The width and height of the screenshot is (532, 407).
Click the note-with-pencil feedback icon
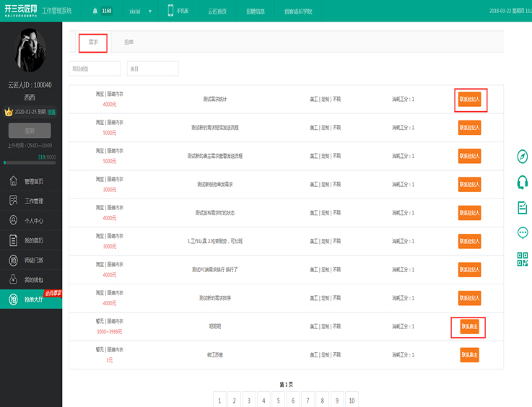523,208
